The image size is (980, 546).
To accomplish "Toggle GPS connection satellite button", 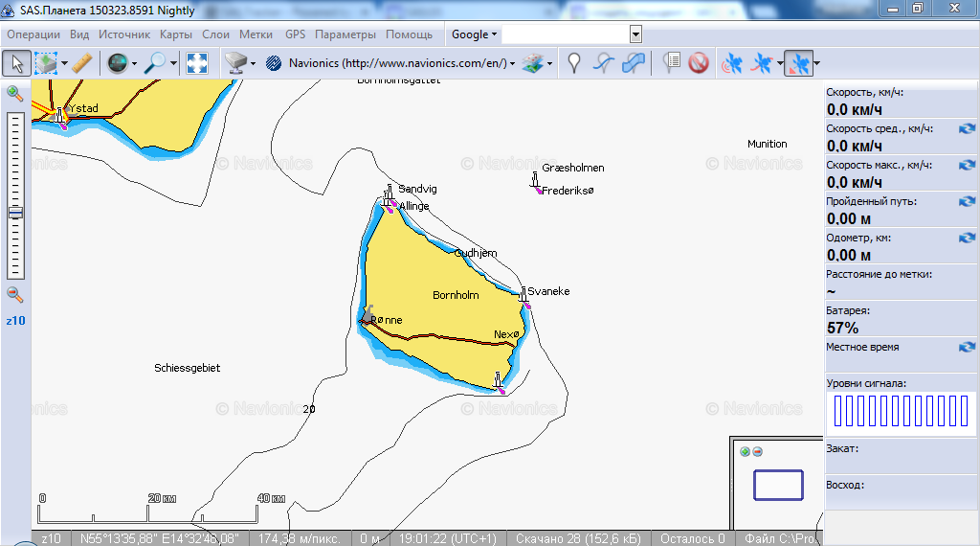I will [x=732, y=63].
